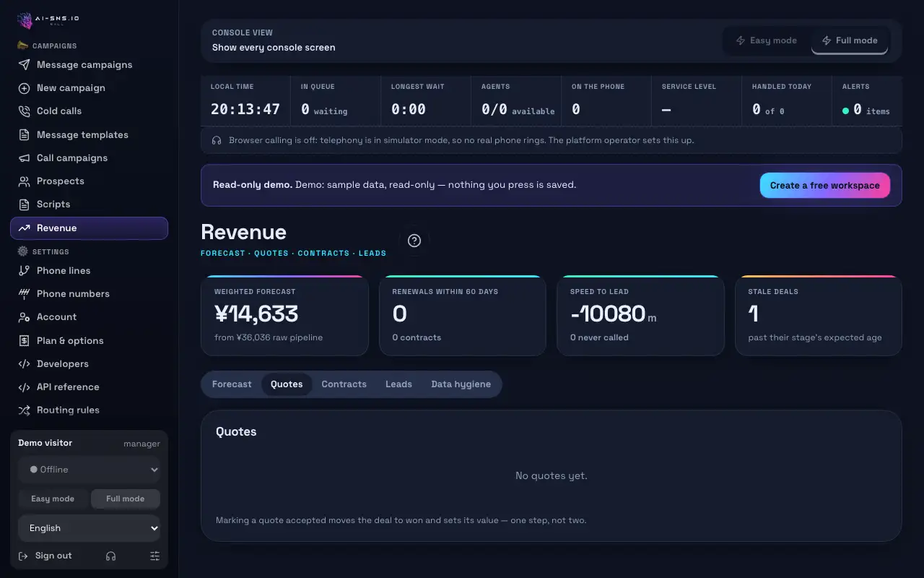Viewport: 924px width, 578px height.
Task: Click the API reference code icon
Action: [x=24, y=387]
